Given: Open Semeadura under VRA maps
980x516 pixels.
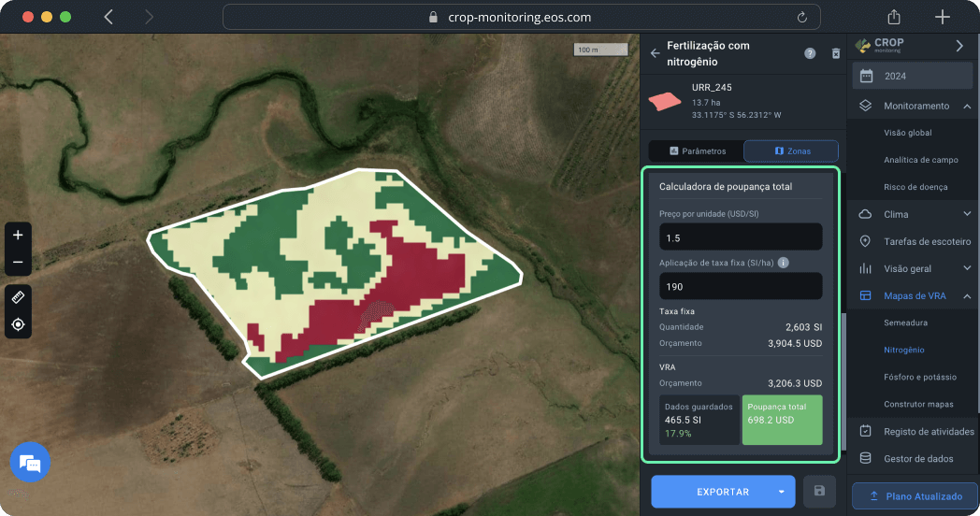Looking at the screenshot, I should tap(905, 322).
